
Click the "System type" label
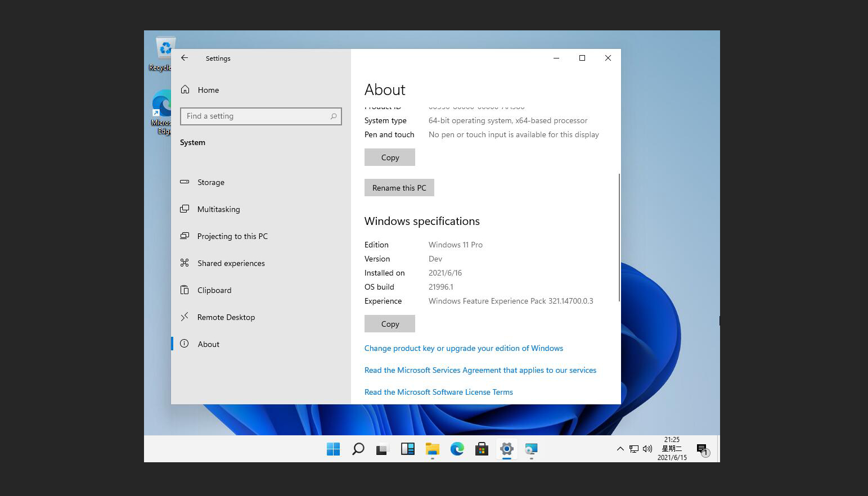(385, 120)
